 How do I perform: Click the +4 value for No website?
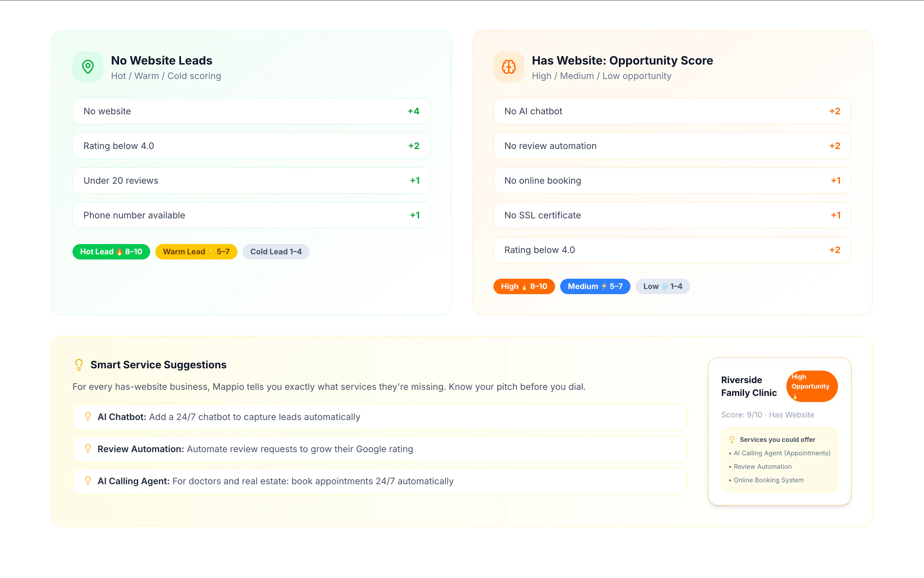414,111
